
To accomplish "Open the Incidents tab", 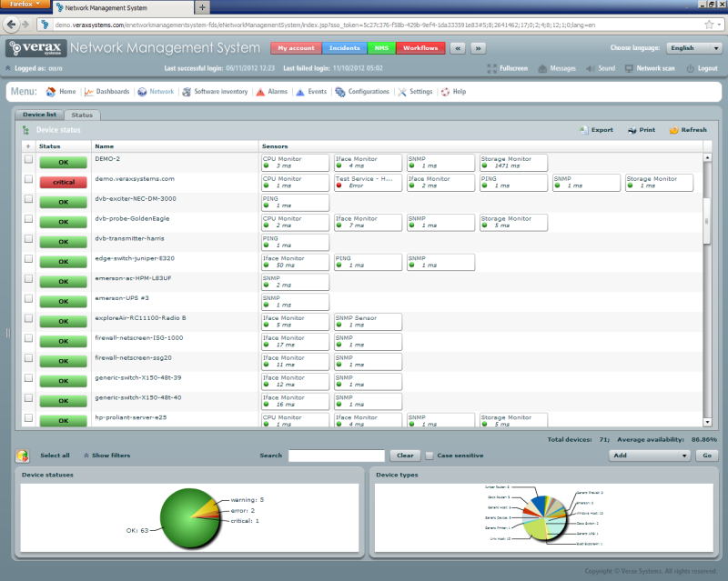I will click(x=345, y=48).
